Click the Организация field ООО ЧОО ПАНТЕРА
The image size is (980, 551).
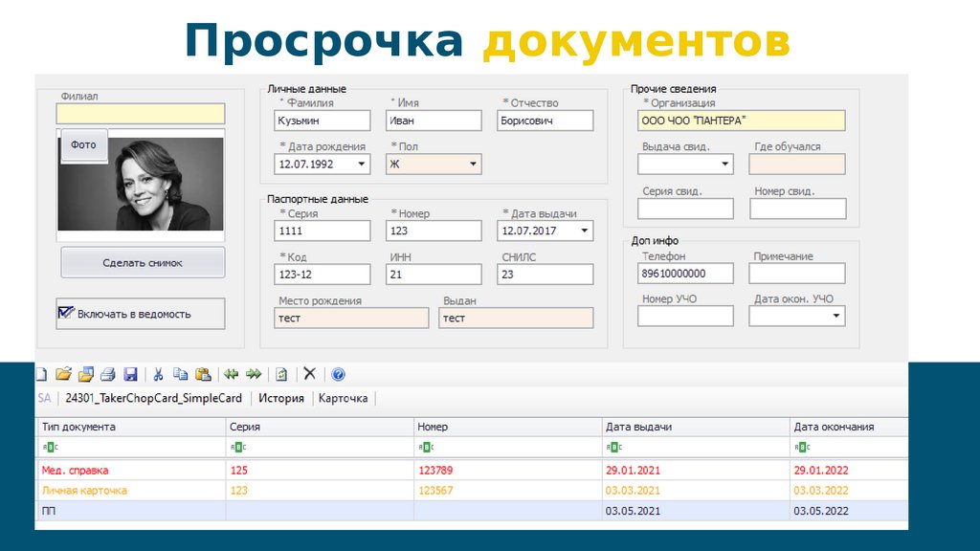[742, 121]
